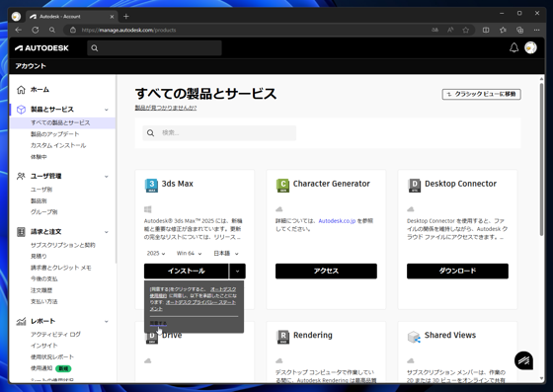Viewport: 553px width, 392px height.
Task: Open a new browser tab
Action: coord(126,16)
